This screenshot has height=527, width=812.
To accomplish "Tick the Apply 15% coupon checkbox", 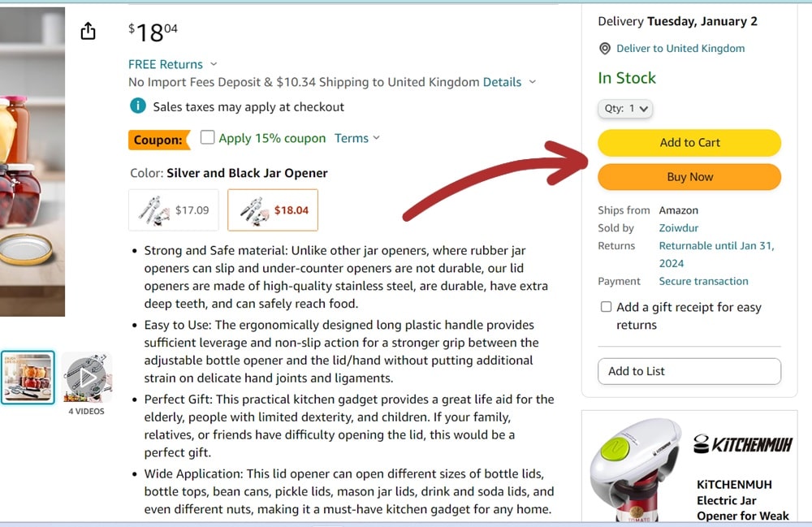I will tap(208, 137).
